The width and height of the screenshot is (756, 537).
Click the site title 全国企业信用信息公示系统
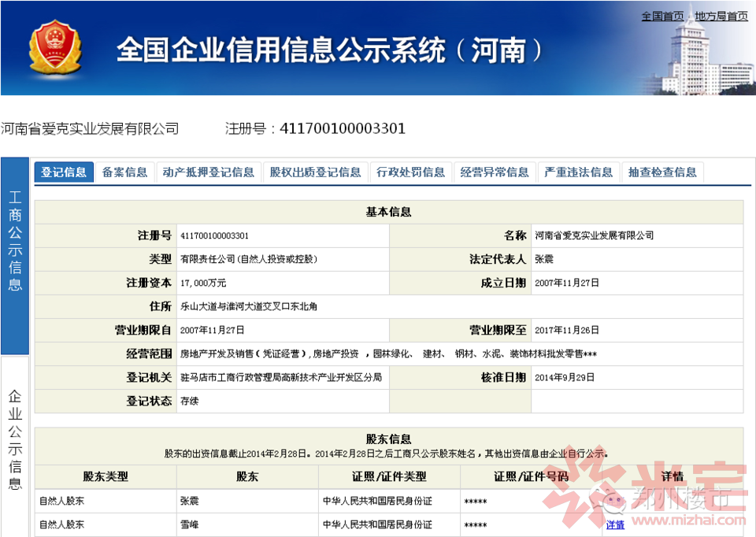329,50
